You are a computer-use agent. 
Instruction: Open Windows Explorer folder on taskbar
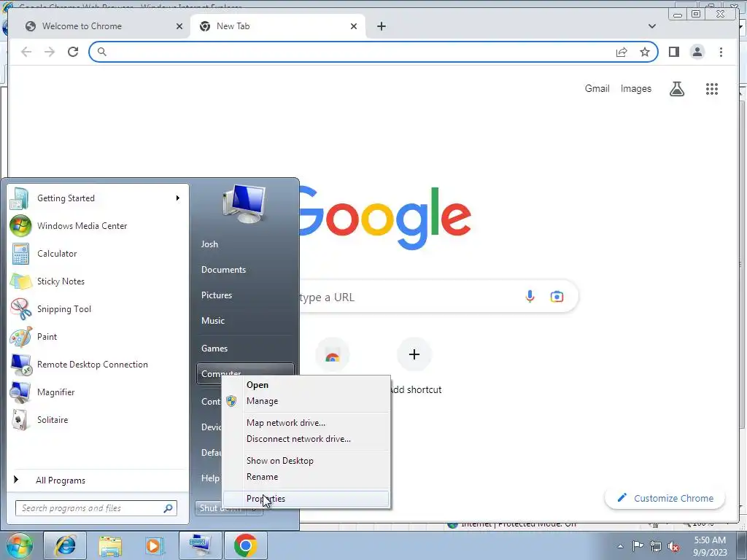click(110, 545)
